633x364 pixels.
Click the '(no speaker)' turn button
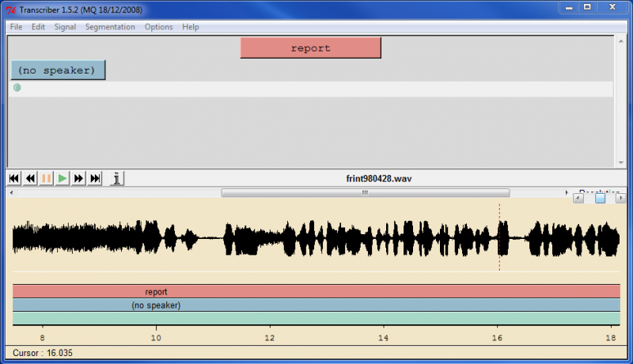coord(58,70)
